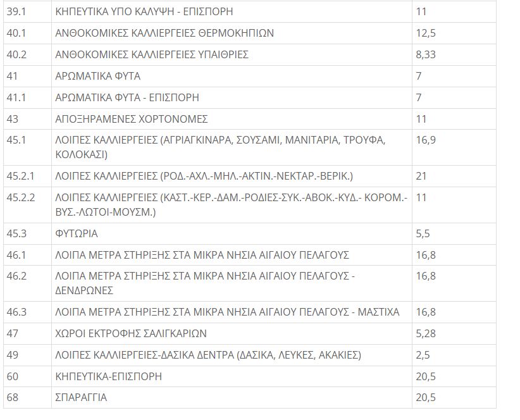Click code 39.1 in first column
Viewport: 520px width, 420px height.
tap(17, 11)
